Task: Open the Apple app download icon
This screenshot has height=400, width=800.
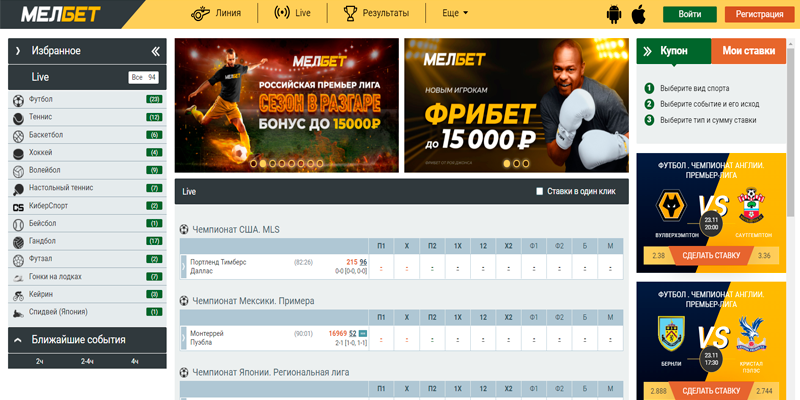Action: click(639, 14)
